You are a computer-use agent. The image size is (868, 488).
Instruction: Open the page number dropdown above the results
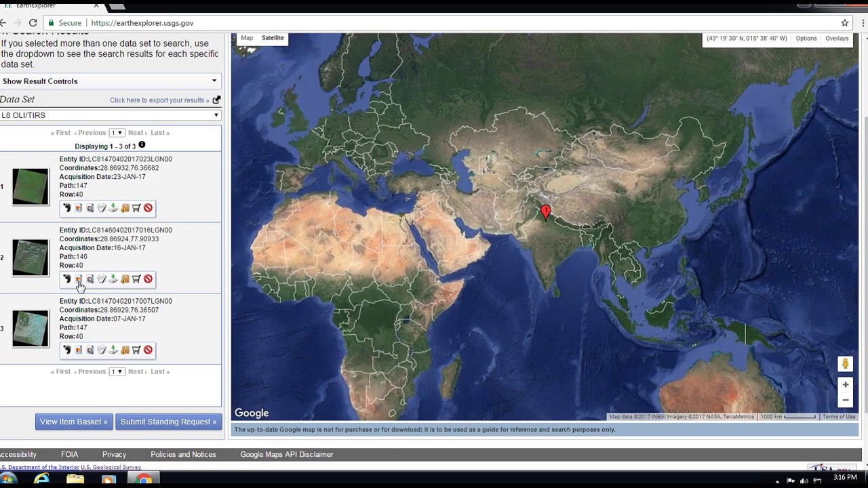117,133
